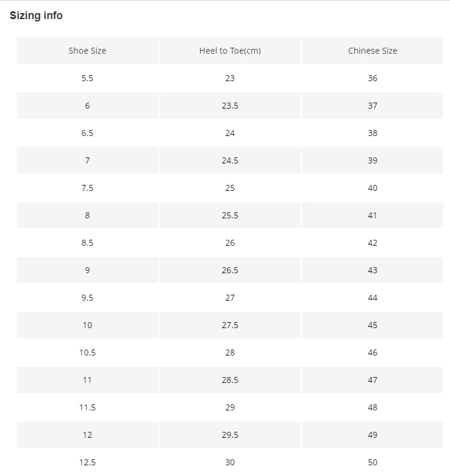Click the 28 heel to toe cell
The height and width of the screenshot is (476, 450).
point(230,353)
